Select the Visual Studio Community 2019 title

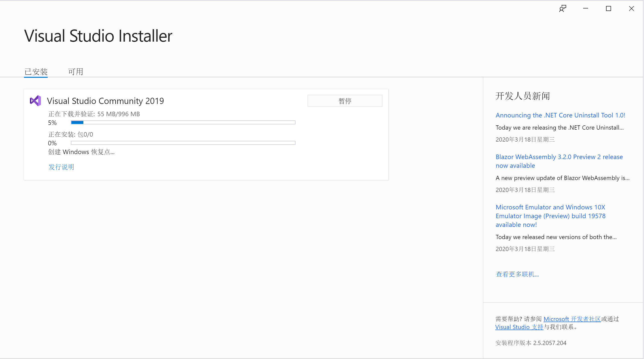[105, 101]
